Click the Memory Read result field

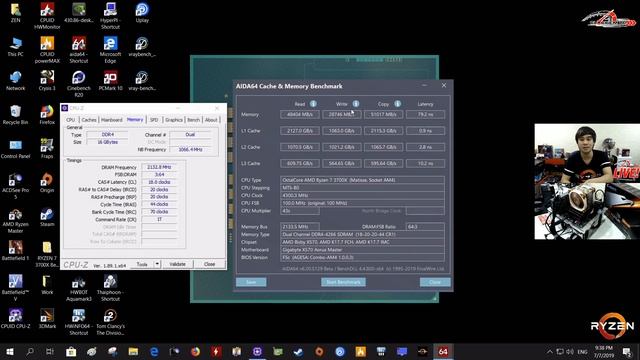[300, 115]
